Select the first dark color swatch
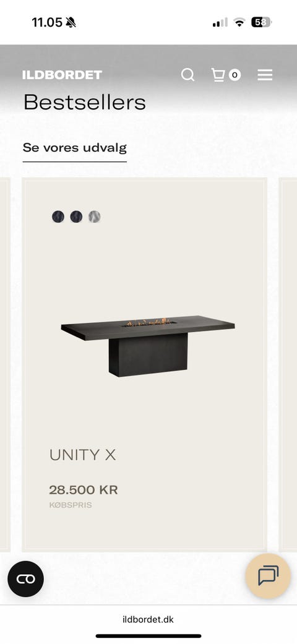This screenshot has height=644, width=297. [58, 217]
